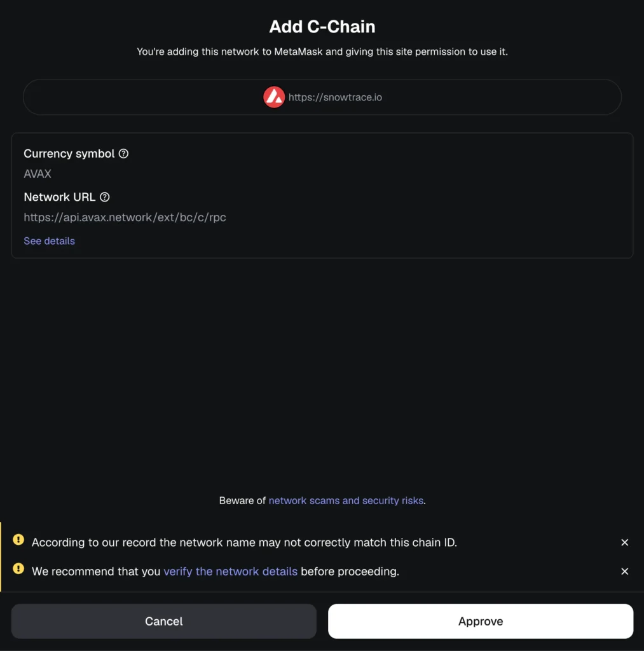Click the Add C-Chain heading
The image size is (644, 651).
(x=322, y=27)
